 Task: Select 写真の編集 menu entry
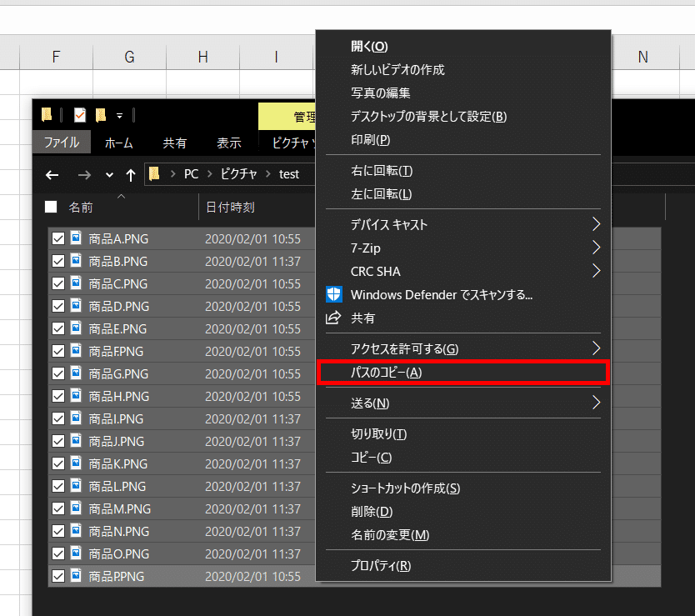[x=463, y=93]
